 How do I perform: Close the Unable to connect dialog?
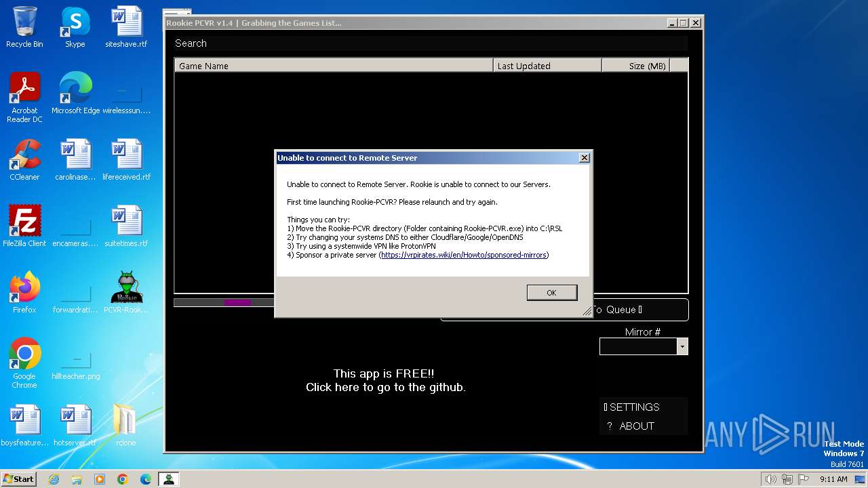pyautogui.click(x=585, y=158)
